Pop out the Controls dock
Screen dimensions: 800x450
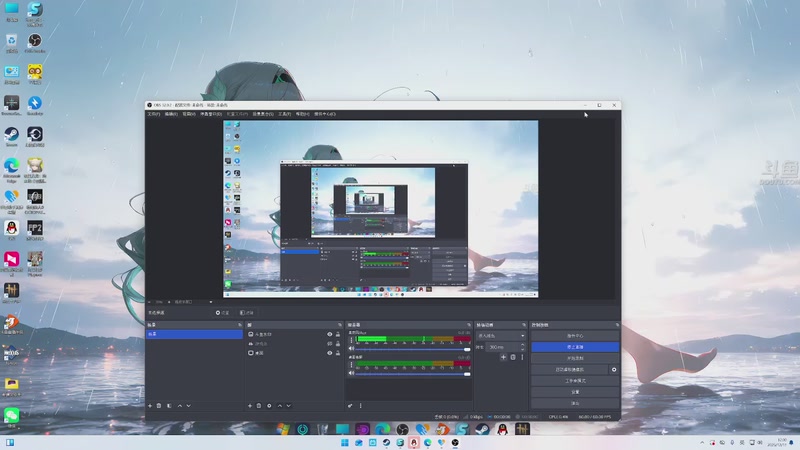tap(617, 325)
